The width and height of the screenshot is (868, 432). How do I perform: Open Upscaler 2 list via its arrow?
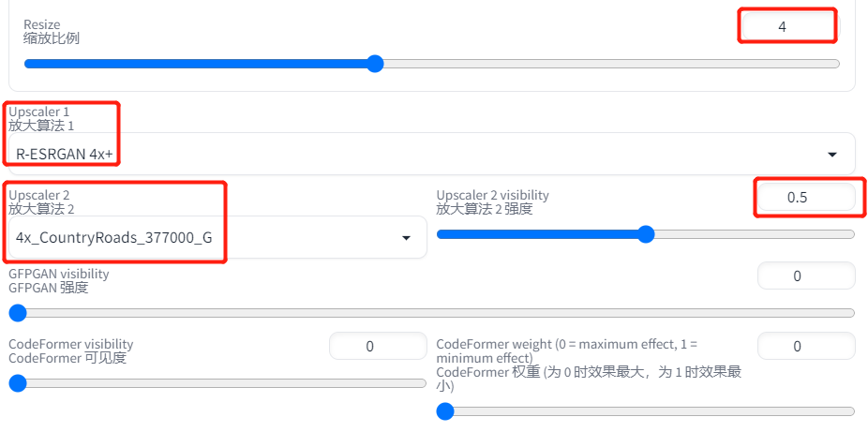[x=406, y=238]
